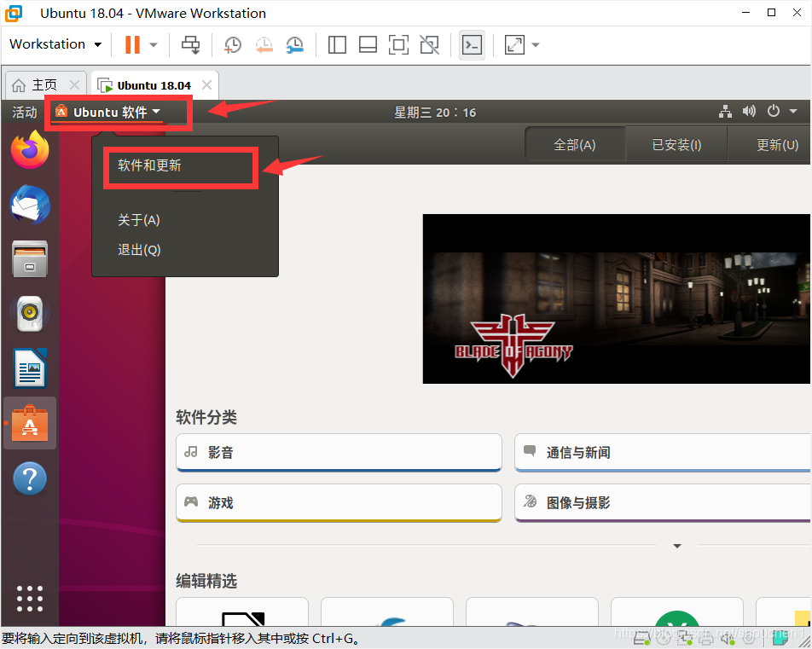Screen dimensions: 812x649
Task: Launch Thunderbird from the dock
Action: (x=30, y=206)
